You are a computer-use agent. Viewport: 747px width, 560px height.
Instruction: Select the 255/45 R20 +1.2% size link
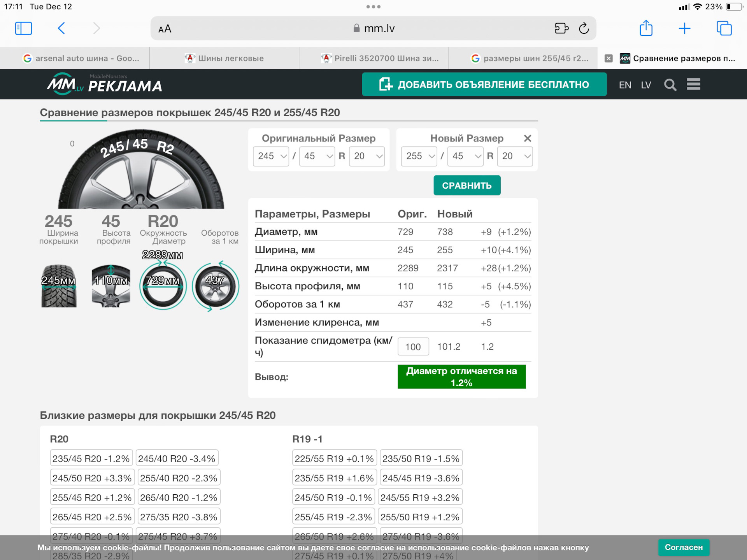pyautogui.click(x=92, y=498)
